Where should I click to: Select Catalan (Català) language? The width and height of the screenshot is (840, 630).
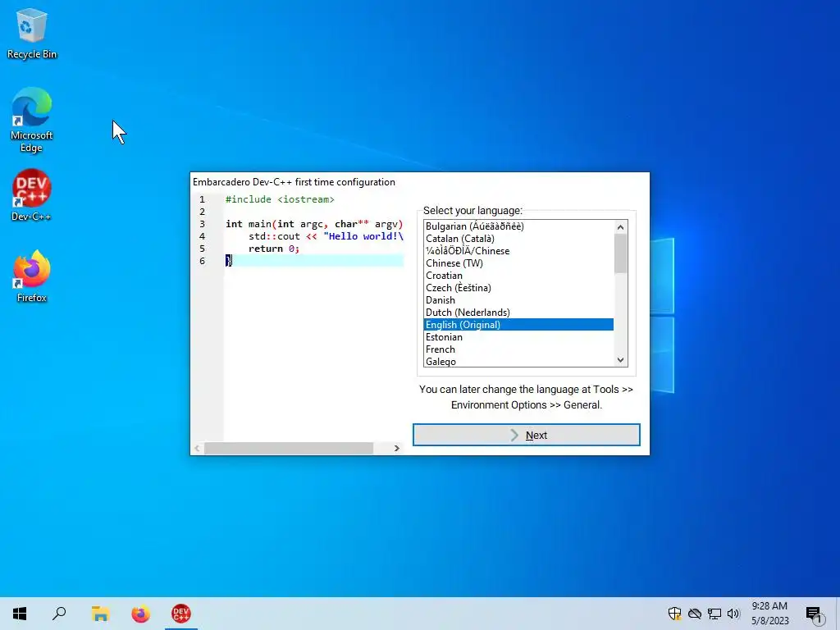(x=518, y=239)
